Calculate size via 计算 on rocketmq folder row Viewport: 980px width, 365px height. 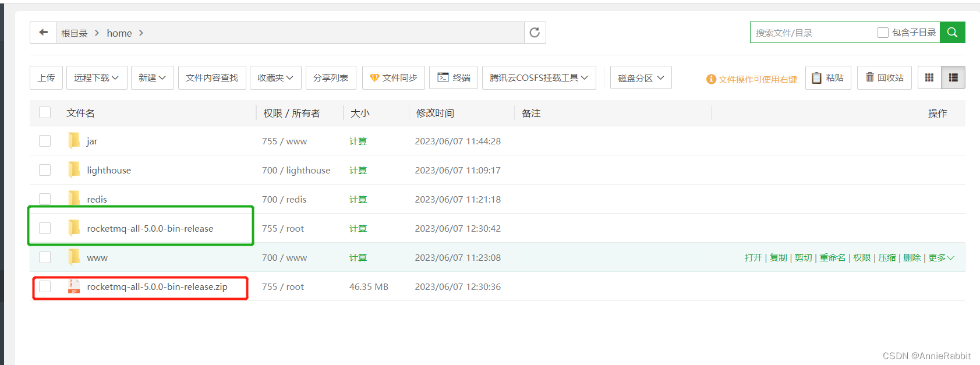pos(358,228)
